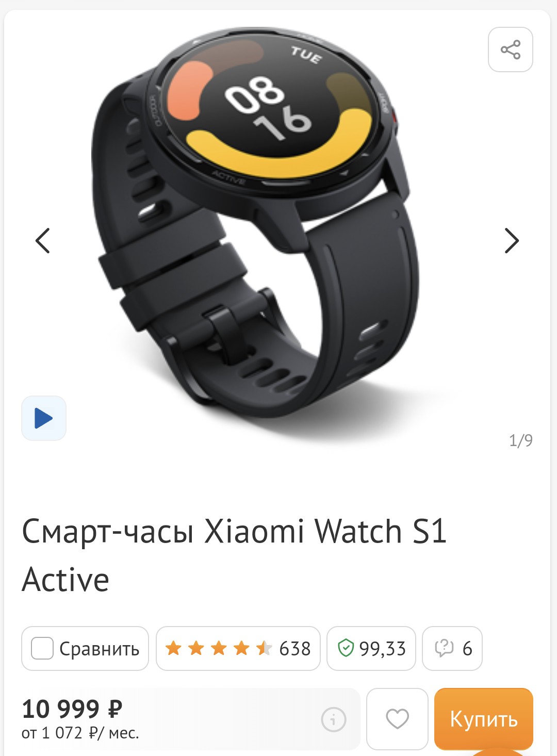Screen dimensions: 557x756
Task: Open the Xiaomi Watch S1 Active title
Action: pyautogui.click(x=234, y=555)
